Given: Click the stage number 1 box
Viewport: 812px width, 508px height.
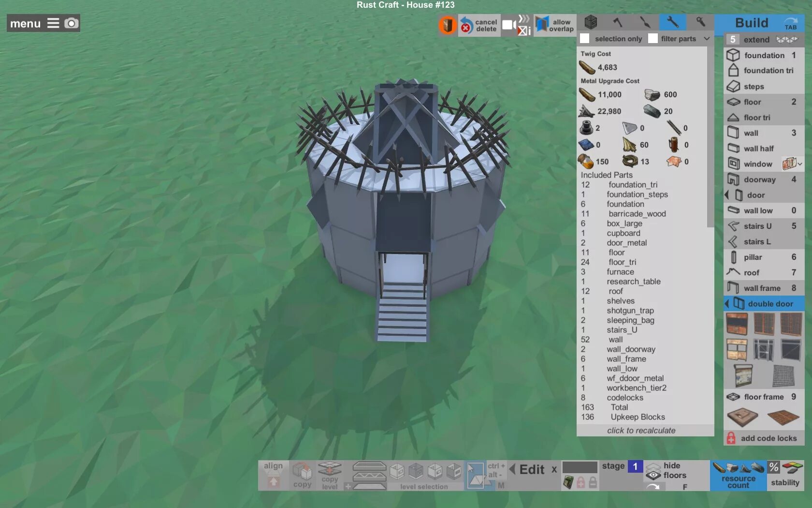Looking at the screenshot, I should [x=635, y=466].
